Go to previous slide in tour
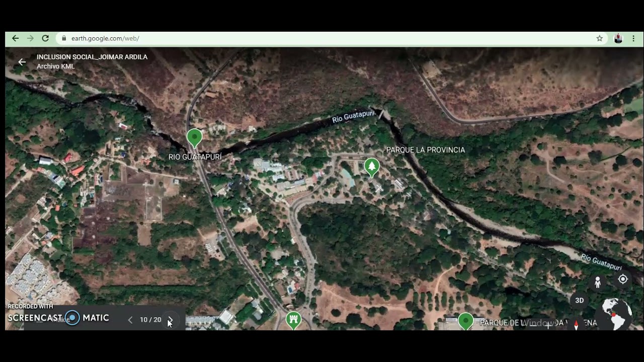Screen dimensions: 644x362 tap(130, 320)
